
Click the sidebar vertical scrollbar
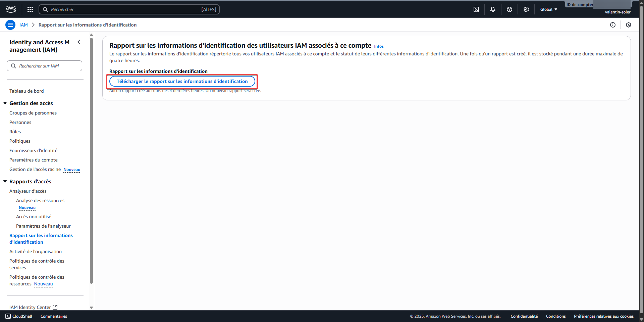(x=91, y=161)
